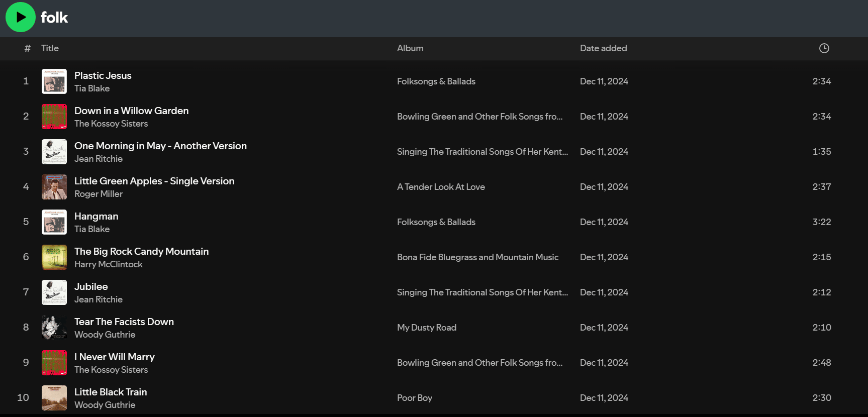
Task: Open artist Jean Ritchie under Jubilee
Action: [x=99, y=299]
